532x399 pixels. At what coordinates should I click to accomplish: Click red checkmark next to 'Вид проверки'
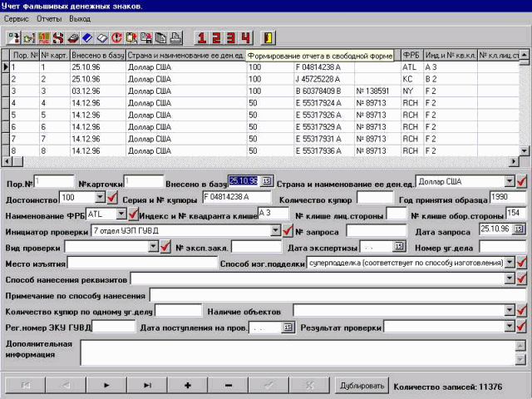(165, 247)
